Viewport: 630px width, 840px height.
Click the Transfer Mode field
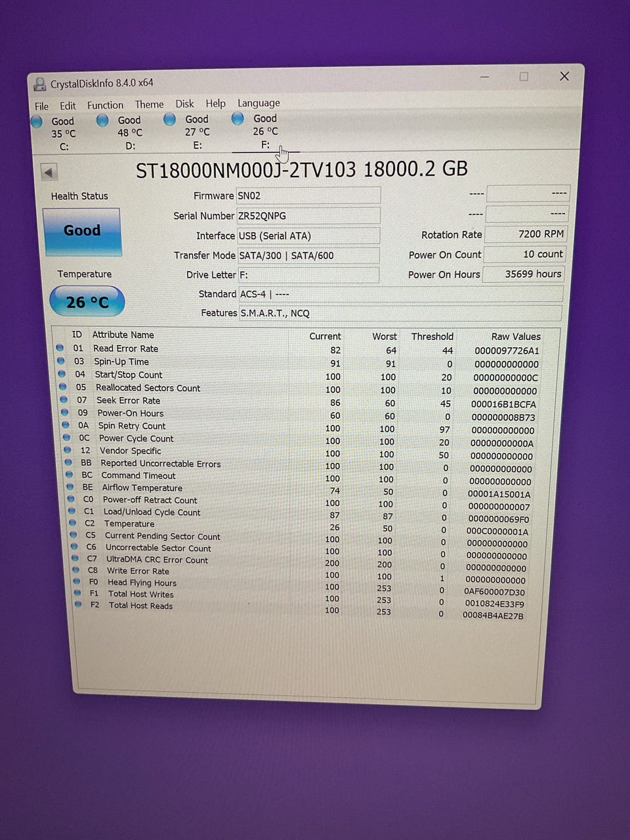[308, 255]
